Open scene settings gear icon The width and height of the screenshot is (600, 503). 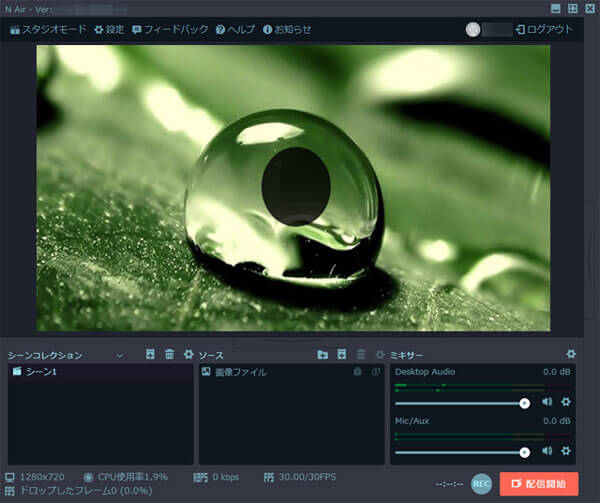pyautogui.click(x=188, y=355)
